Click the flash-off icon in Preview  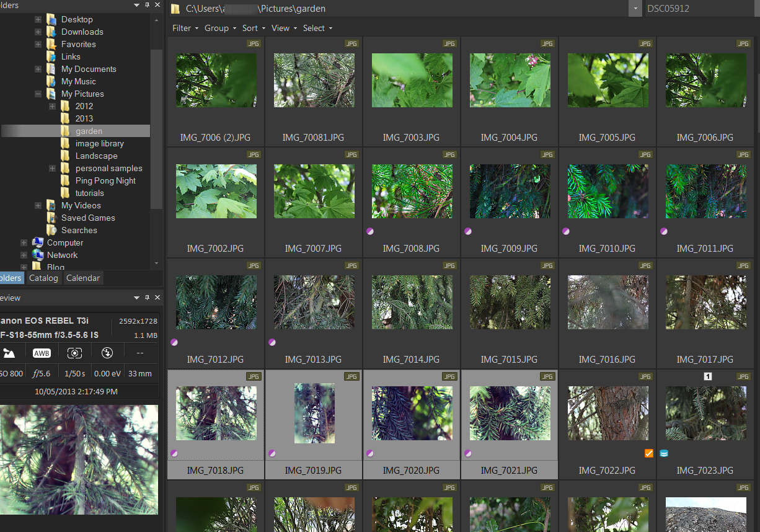coord(107,353)
